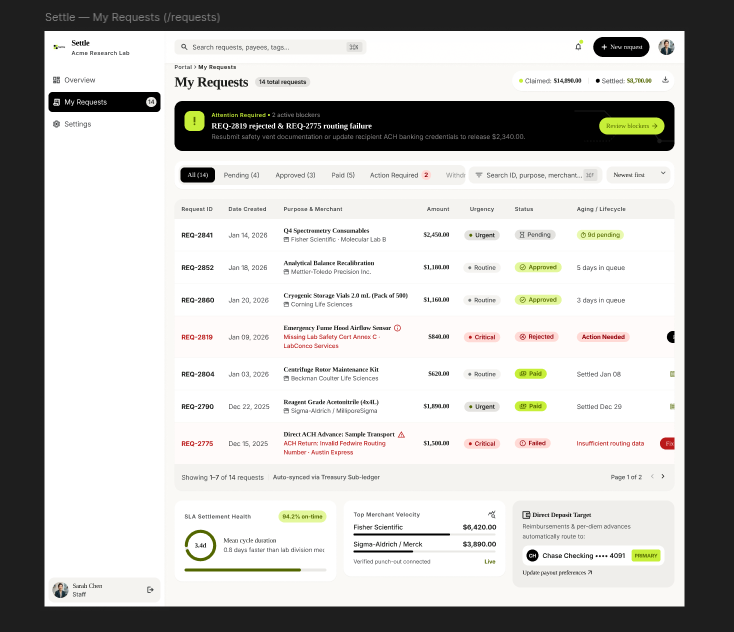Click the Urgent badge on REQ-2790
This screenshot has height=632, width=734.
click(482, 406)
